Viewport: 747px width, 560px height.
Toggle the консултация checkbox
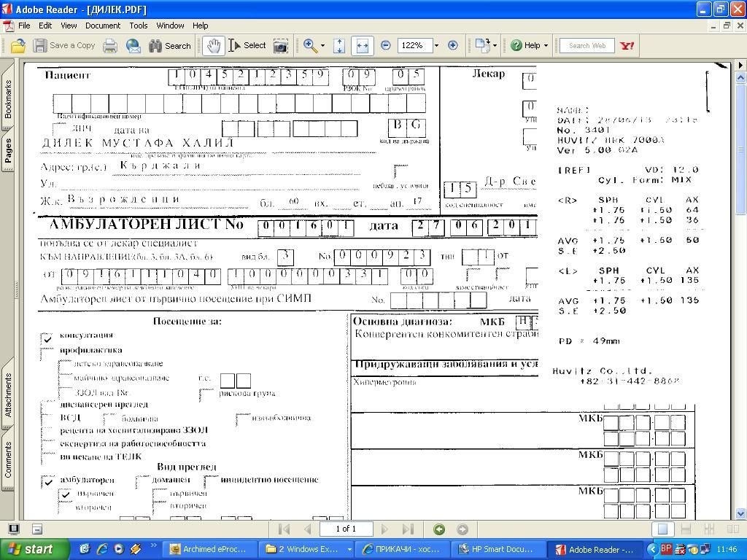pyautogui.click(x=47, y=338)
